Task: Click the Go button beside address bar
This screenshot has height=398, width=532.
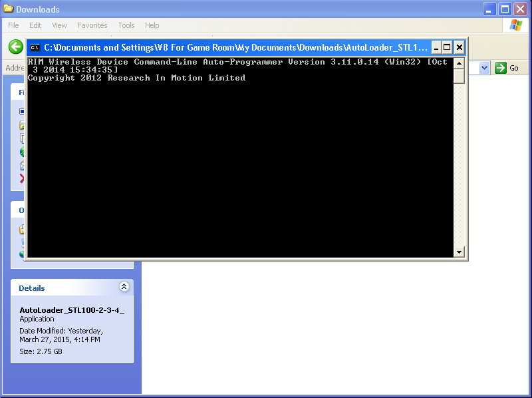Action: pos(507,68)
